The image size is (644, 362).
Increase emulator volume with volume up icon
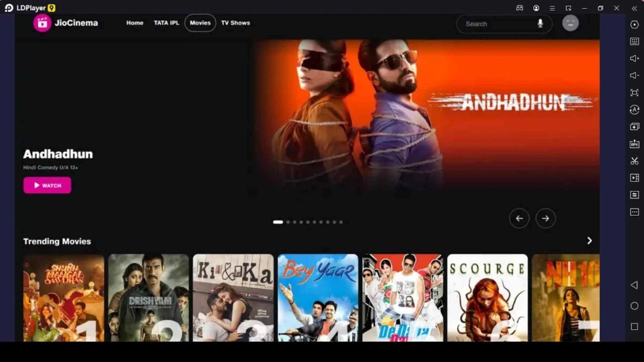633,58
